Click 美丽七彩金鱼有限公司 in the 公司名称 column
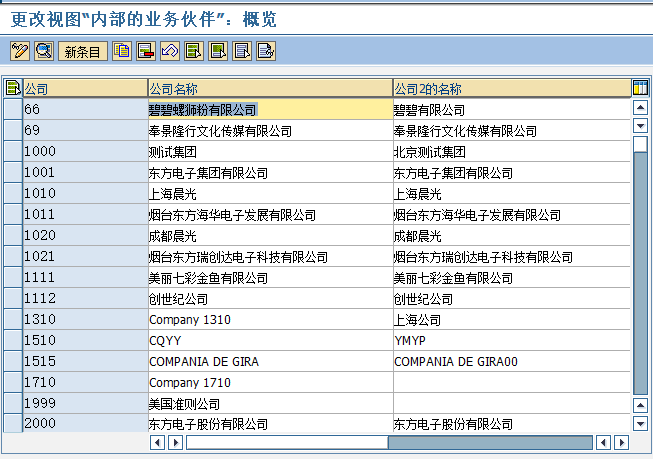Screen dimensions: 653x459 click(x=270, y=277)
